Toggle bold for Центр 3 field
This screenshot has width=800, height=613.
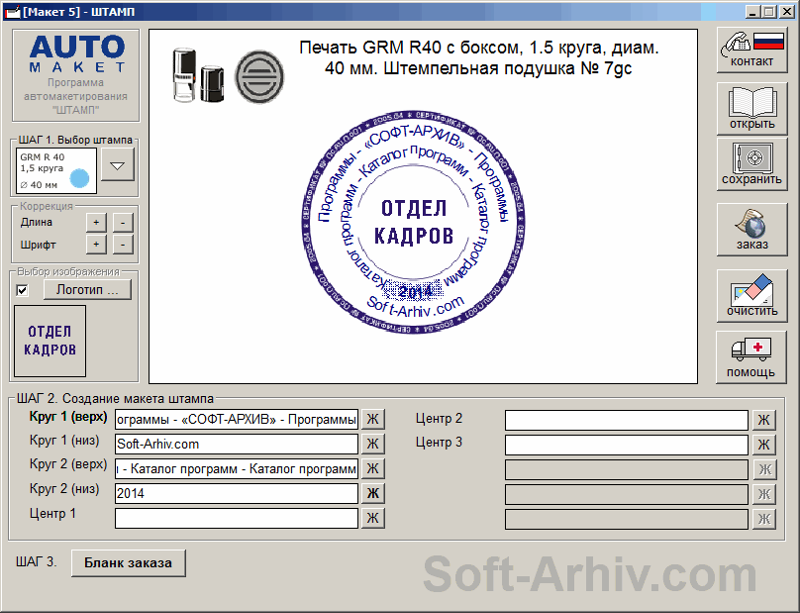764,445
